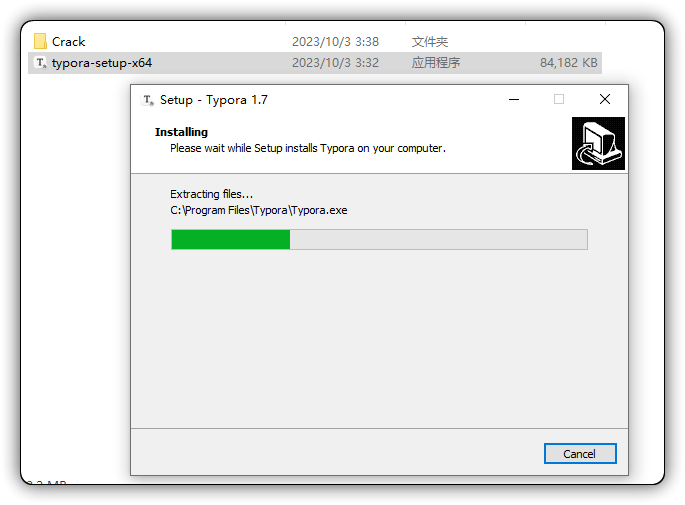Click the Typora icon in Setup title bar

pos(148,100)
